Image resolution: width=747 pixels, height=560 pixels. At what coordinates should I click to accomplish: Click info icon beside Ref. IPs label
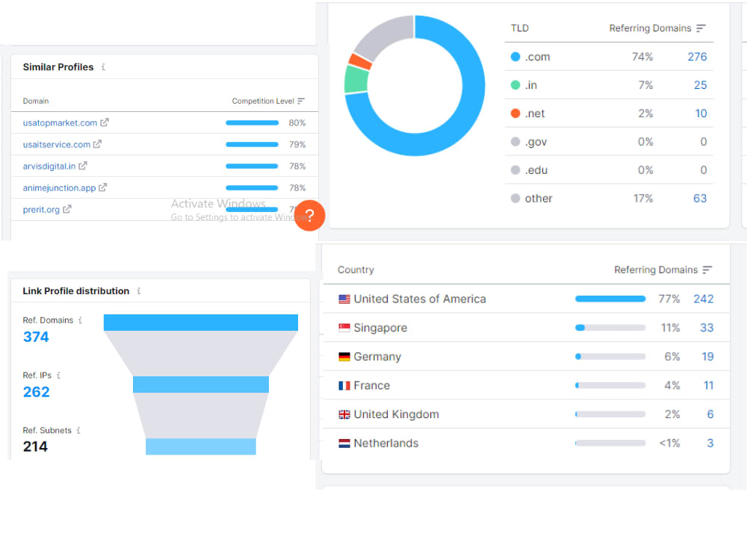tap(58, 376)
